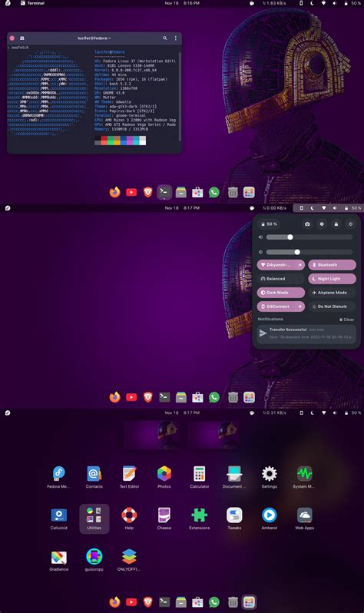Mute sound via the speaker icon beside volume slider
Viewport: 364px width, 613px height.
click(261, 237)
